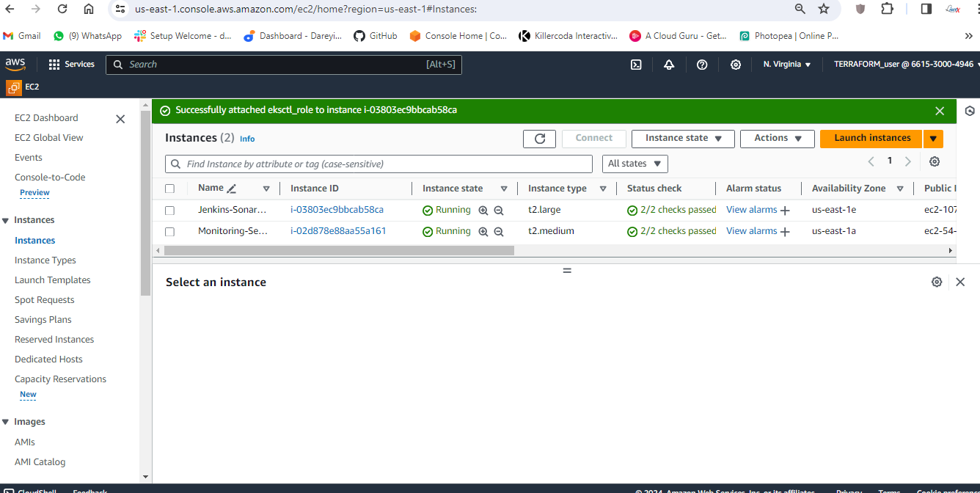The image size is (980, 493).
Task: Click the Launch instances button
Action: (871, 139)
